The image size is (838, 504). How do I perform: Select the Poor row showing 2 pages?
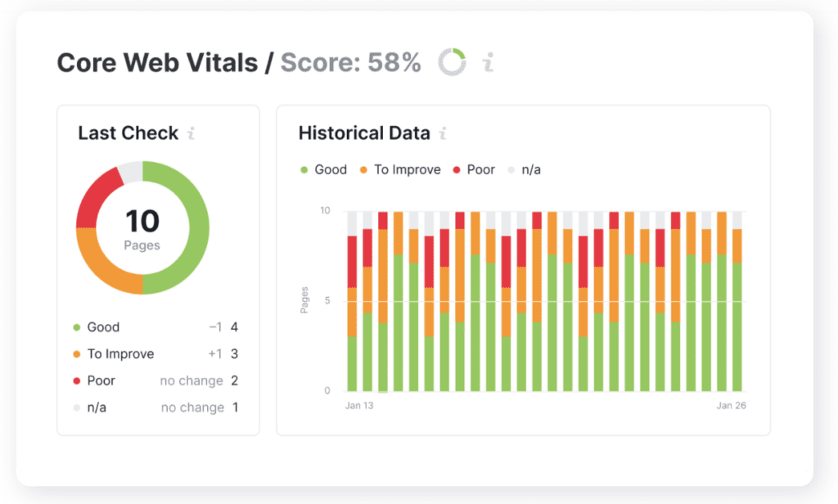pos(155,380)
